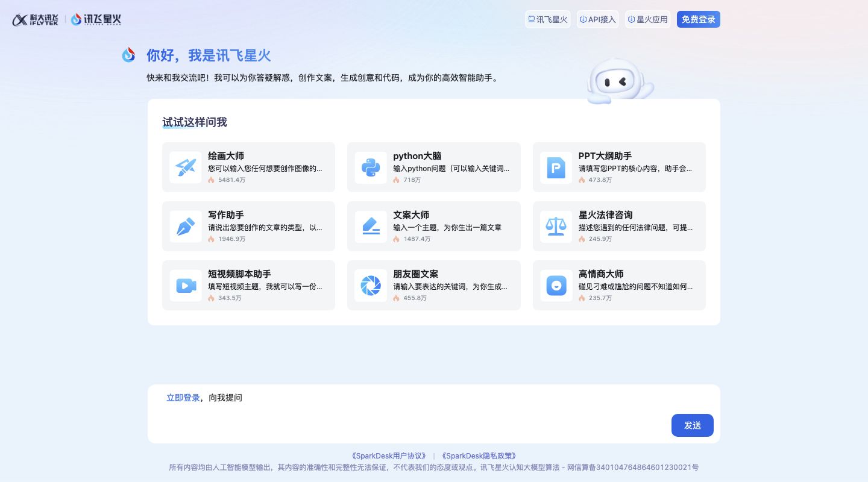This screenshot has height=482, width=868.
Task: Click the iFLYTEK company logo
Action: [x=35, y=19]
